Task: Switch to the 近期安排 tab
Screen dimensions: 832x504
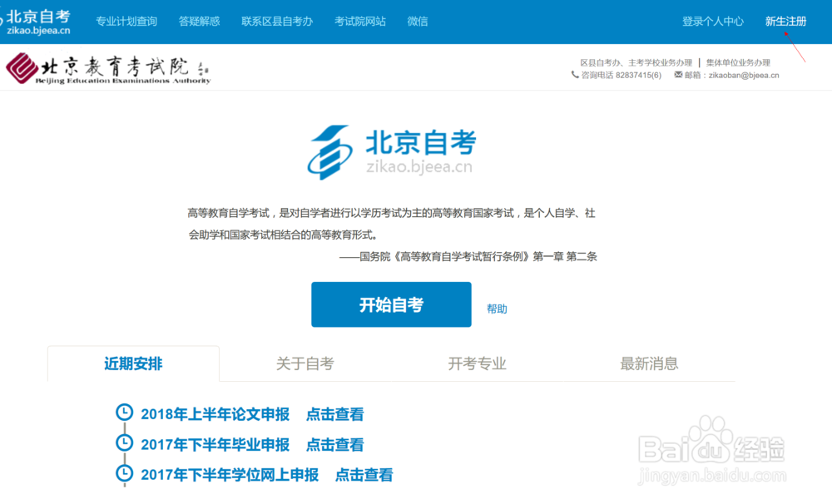Action: [x=133, y=363]
